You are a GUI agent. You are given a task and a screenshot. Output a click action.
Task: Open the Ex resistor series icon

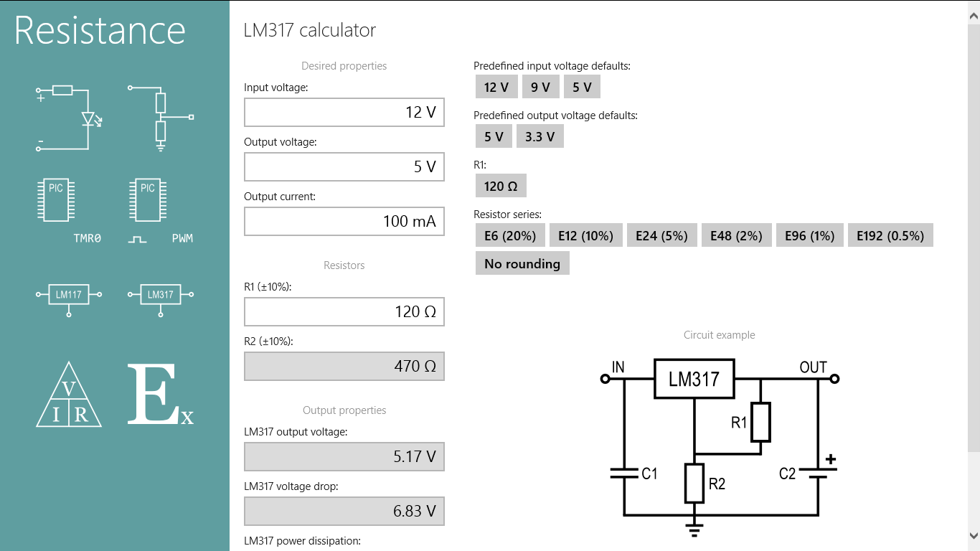[x=161, y=395]
